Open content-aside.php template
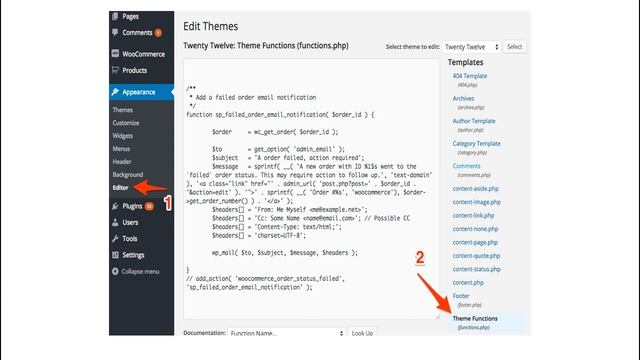 (x=476, y=189)
